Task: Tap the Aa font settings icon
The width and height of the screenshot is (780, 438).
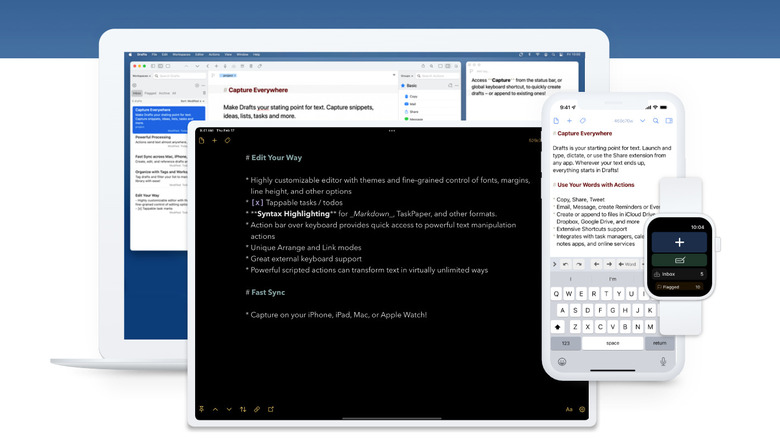Action: 569,410
